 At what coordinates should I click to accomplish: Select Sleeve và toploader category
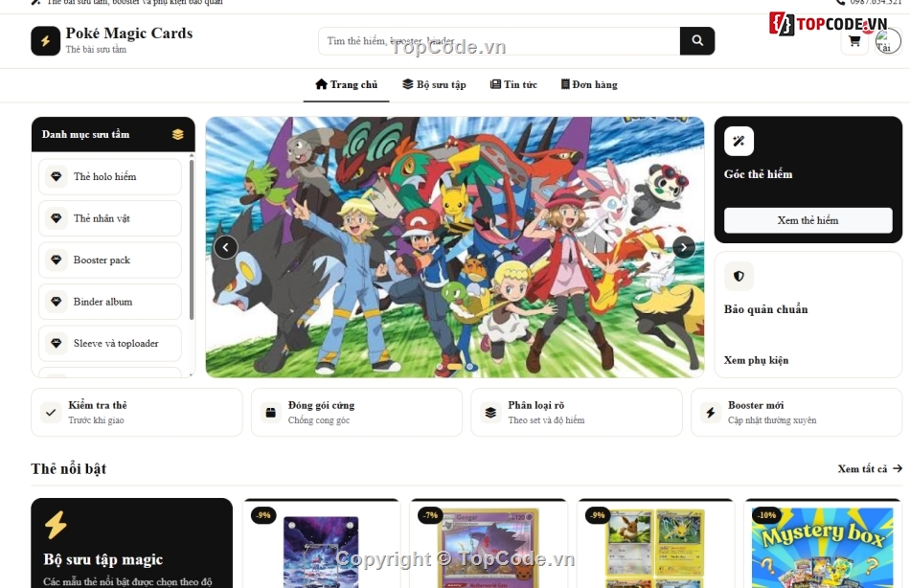coord(110,344)
